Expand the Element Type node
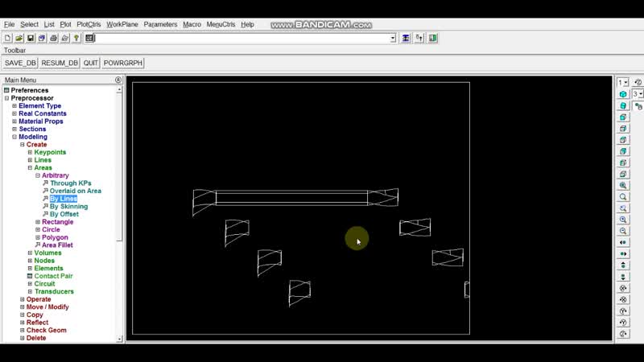The height and width of the screenshot is (362, 644). (x=14, y=106)
